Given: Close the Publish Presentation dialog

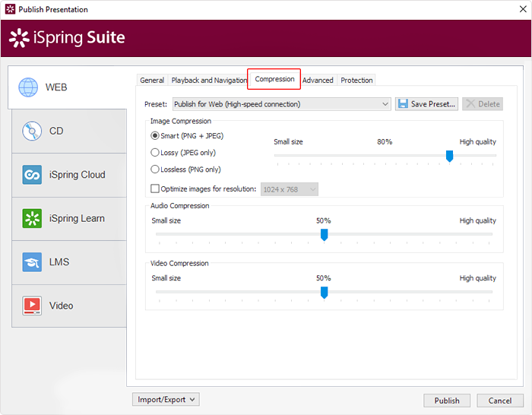Looking at the screenshot, I should [x=523, y=9].
